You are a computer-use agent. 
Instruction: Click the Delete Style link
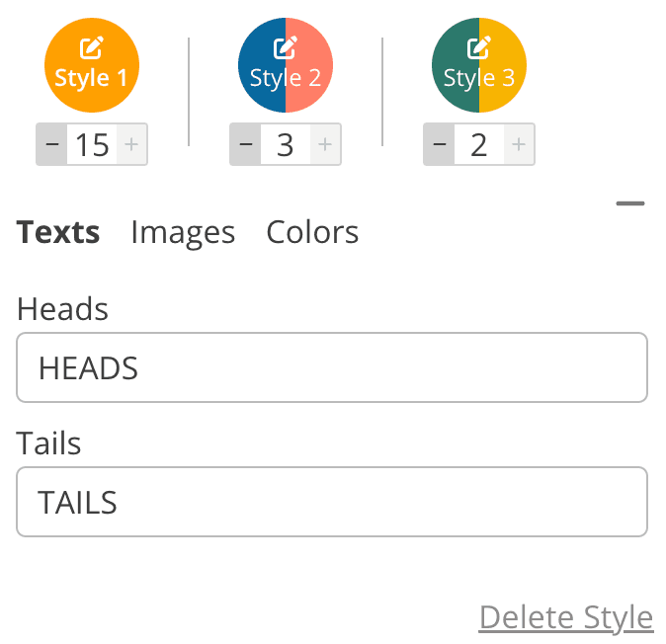click(x=565, y=617)
